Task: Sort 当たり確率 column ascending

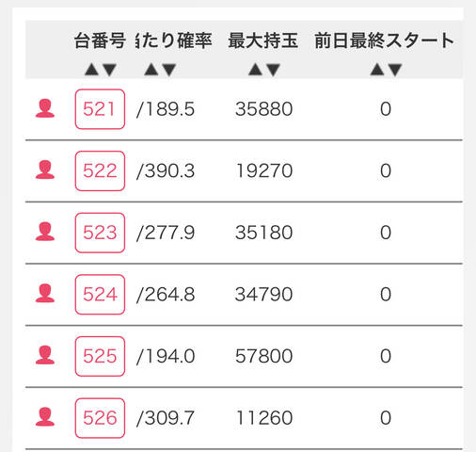Action: [151, 69]
